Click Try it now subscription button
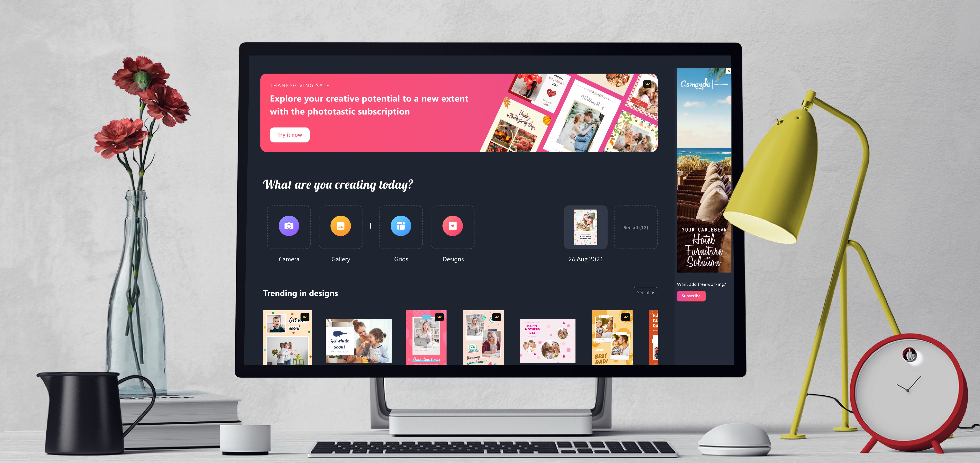 (x=289, y=134)
